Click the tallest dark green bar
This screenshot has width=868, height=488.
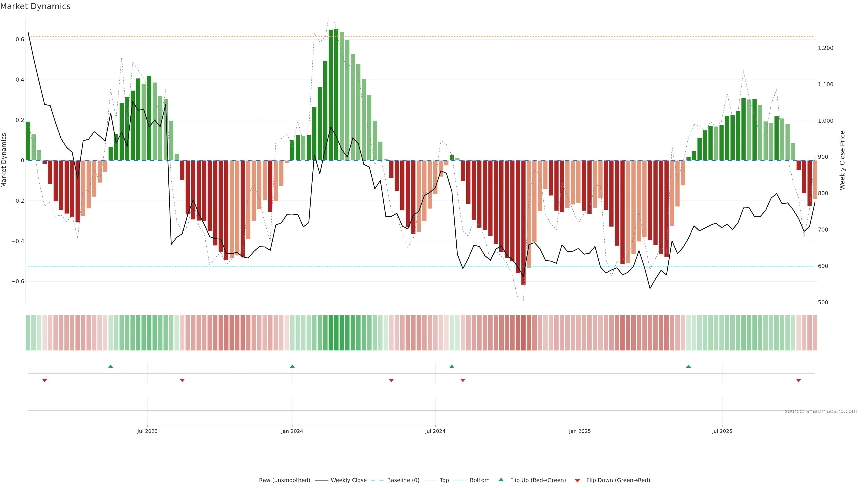(x=336, y=94)
